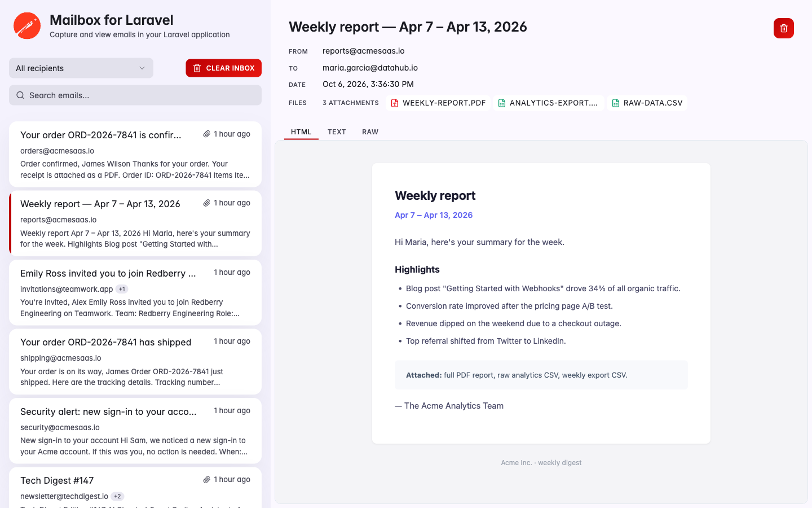This screenshot has height=508, width=812.
Task: Click the Conversion rate improved bullet
Action: tap(509, 306)
